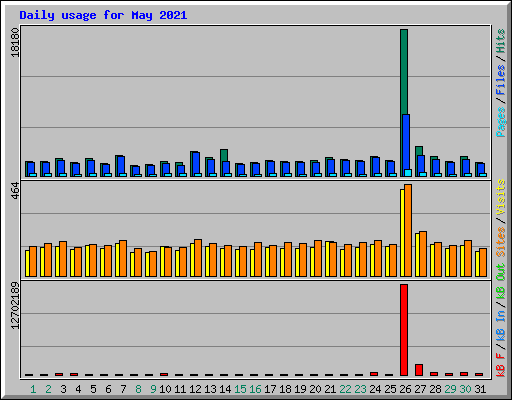Click the 'kB Out' legend label

click(x=501, y=282)
